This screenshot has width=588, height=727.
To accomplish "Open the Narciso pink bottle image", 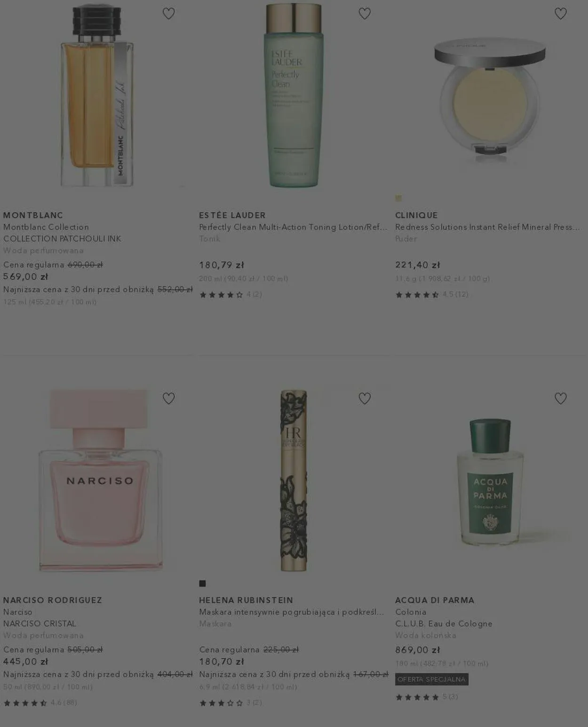I will [x=100, y=480].
